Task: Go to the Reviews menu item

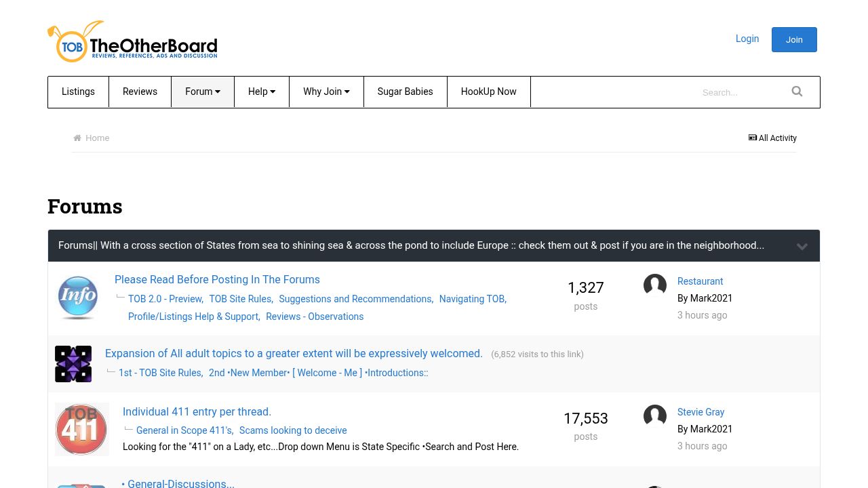Action: pos(140,91)
